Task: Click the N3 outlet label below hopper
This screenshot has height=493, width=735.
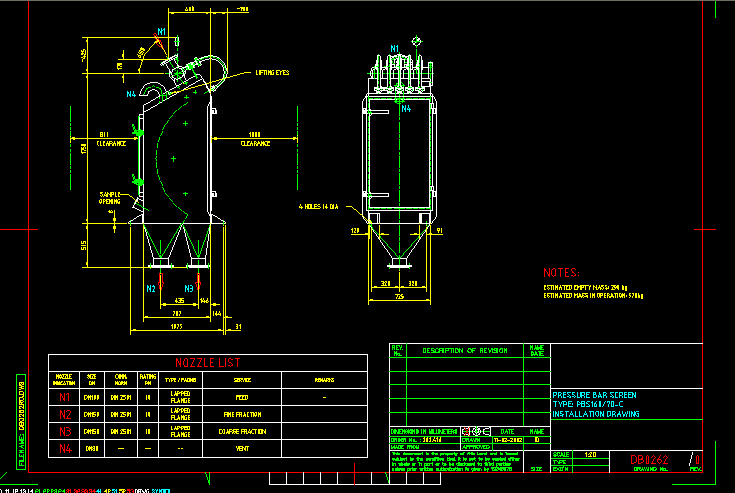Action: point(187,288)
